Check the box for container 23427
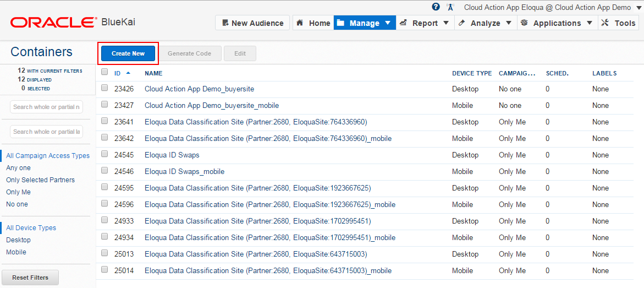Viewport: 644px width, 288px height. tap(104, 104)
